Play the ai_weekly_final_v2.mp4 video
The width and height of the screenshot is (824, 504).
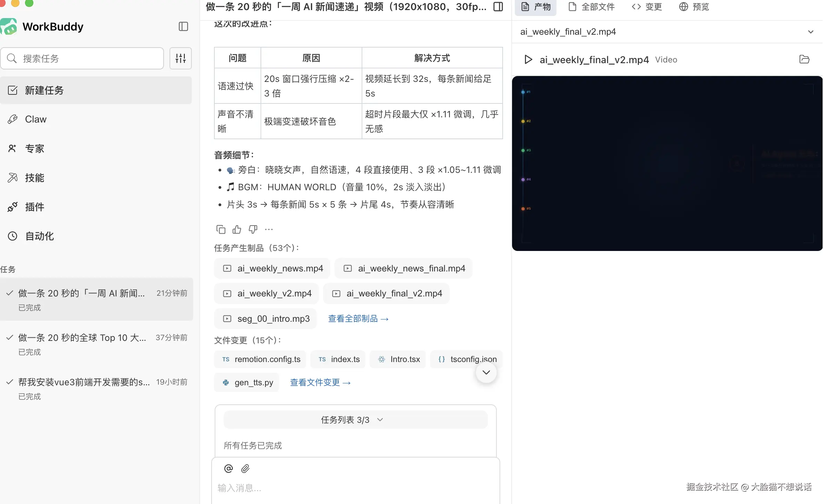pyautogui.click(x=527, y=59)
